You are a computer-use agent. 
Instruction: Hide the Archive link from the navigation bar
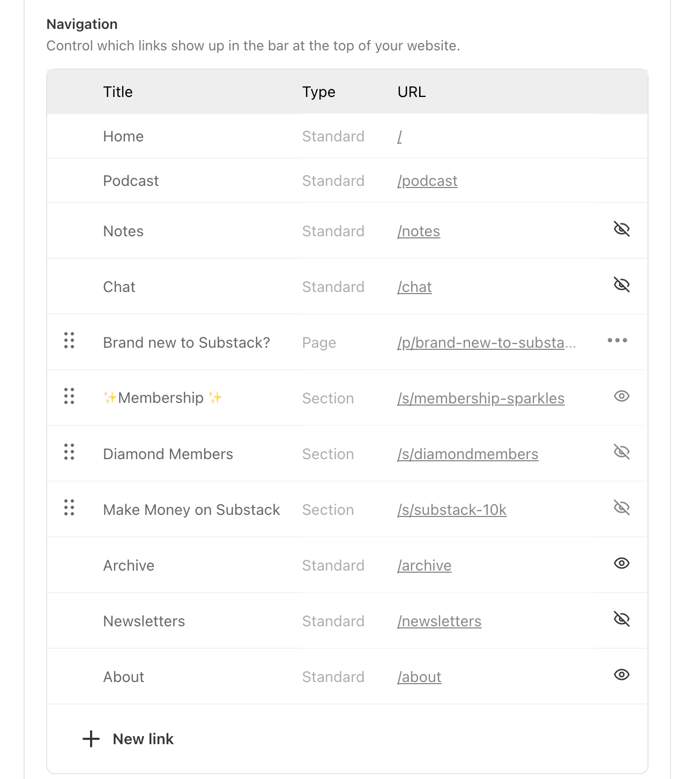(621, 563)
